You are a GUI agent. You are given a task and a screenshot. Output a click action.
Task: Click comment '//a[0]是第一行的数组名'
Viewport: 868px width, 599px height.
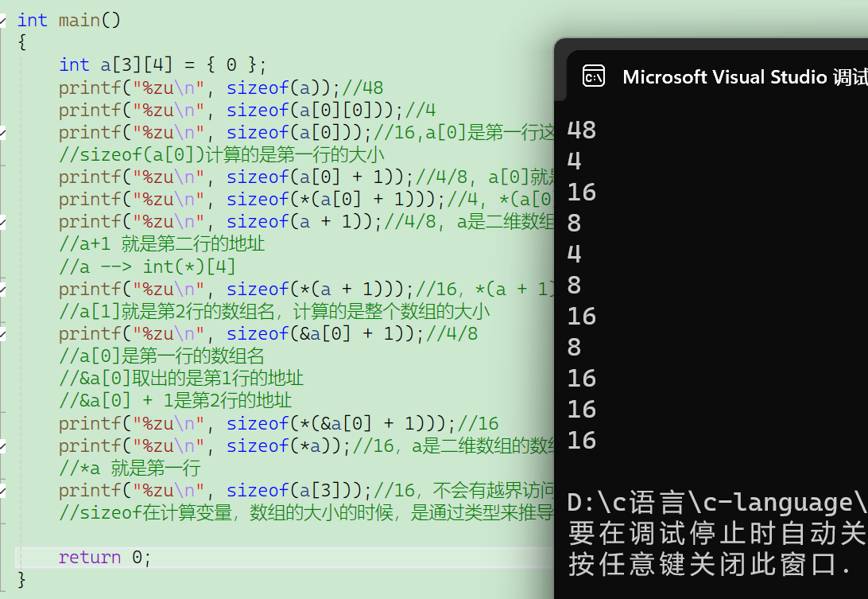pyautogui.click(x=161, y=356)
